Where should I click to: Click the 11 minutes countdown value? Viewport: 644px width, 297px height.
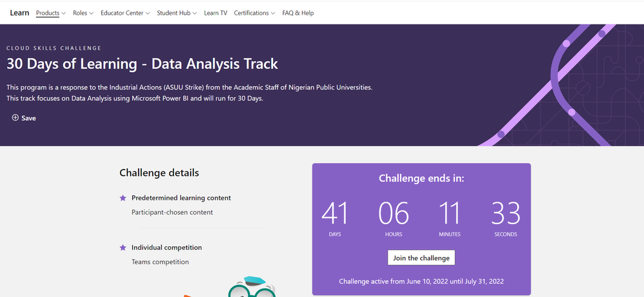point(450,213)
